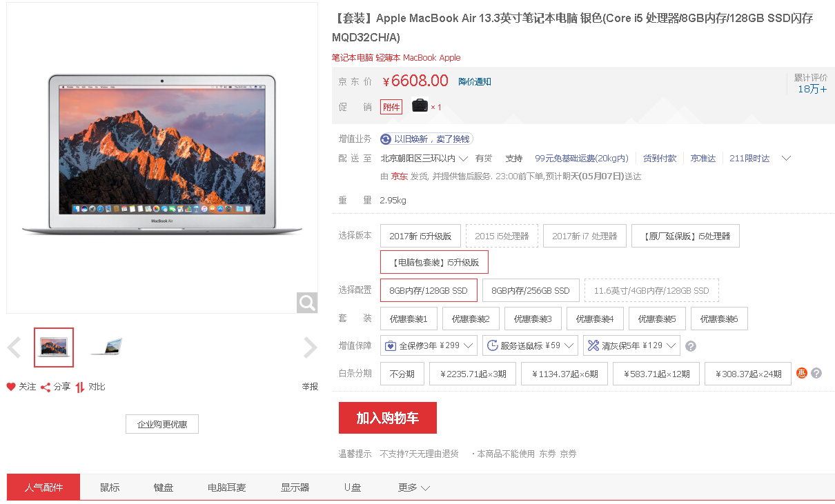Open 清灰保5年 ¥129 dropdown
The image size is (835, 504).
click(x=631, y=345)
